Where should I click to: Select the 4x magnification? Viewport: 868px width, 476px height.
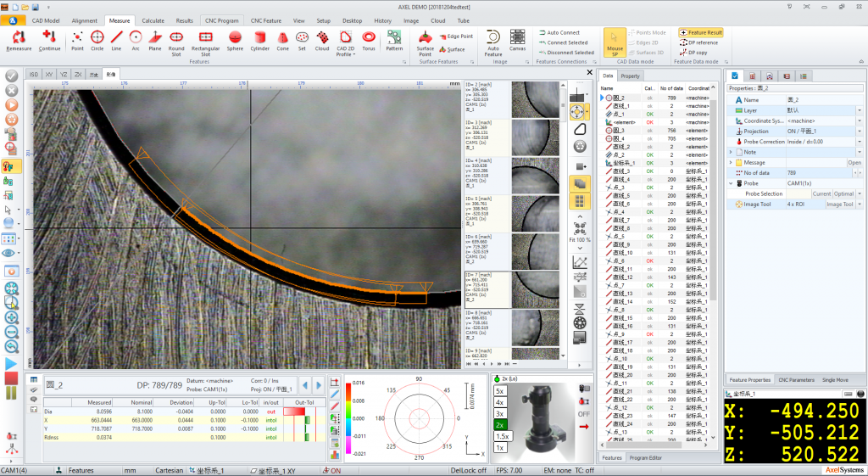pos(499,402)
